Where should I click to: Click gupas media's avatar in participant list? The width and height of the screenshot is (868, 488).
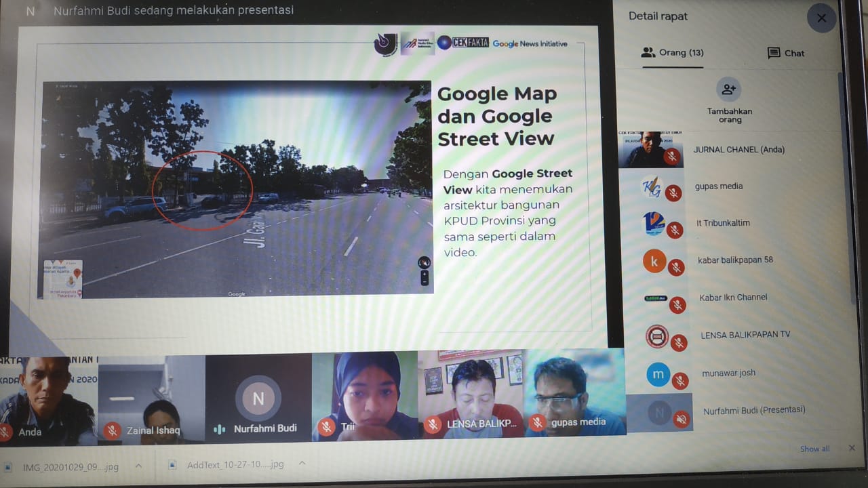pos(652,186)
